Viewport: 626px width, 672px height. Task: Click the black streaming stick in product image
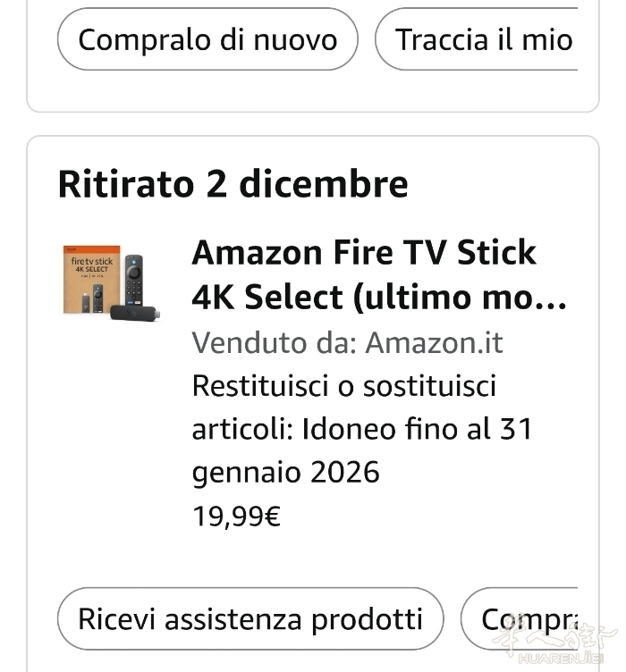[x=133, y=312]
